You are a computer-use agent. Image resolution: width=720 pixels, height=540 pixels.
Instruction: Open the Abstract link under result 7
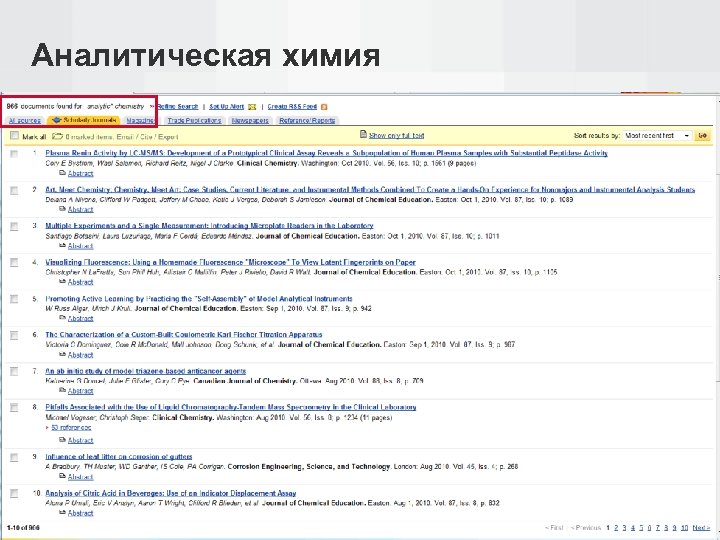80,391
